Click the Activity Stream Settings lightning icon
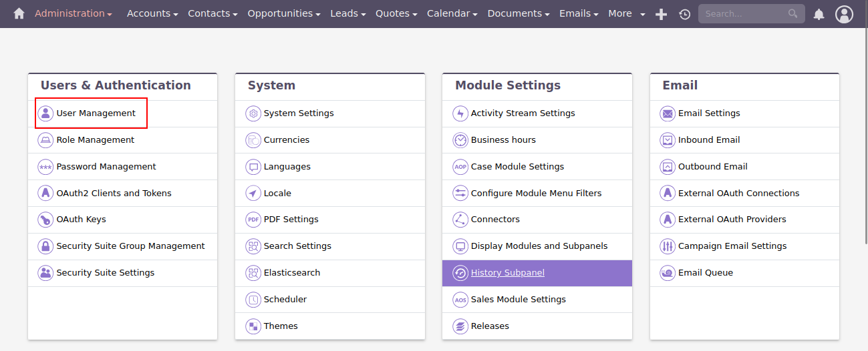The width and height of the screenshot is (868, 351). (x=460, y=113)
